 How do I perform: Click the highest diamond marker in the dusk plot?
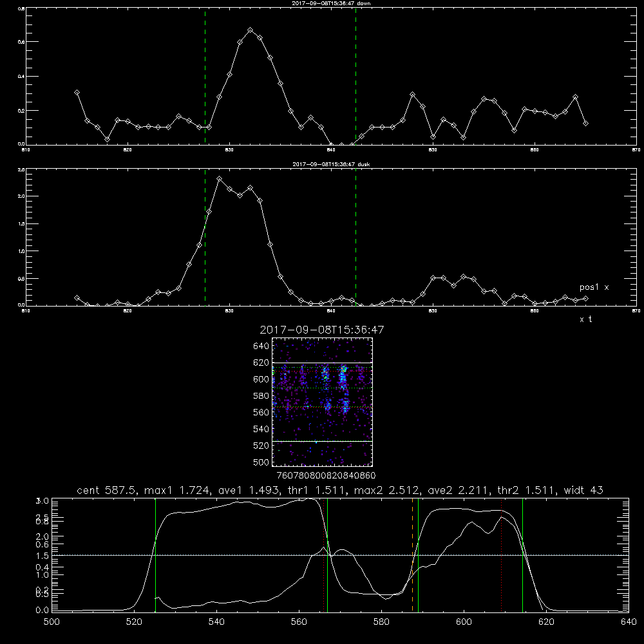(220, 178)
